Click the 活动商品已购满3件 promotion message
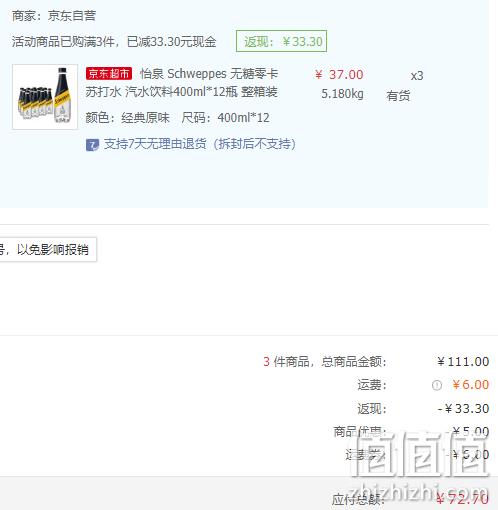498x510 pixels. pyautogui.click(x=114, y=42)
